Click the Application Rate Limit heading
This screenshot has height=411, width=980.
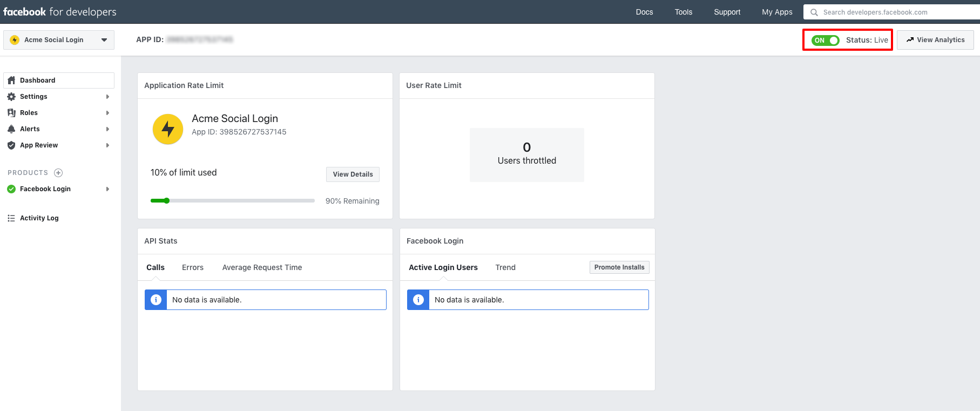pyautogui.click(x=184, y=85)
